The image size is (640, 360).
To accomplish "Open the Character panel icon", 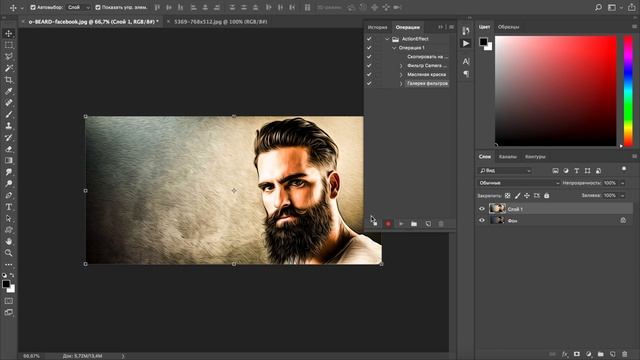I will [466, 61].
